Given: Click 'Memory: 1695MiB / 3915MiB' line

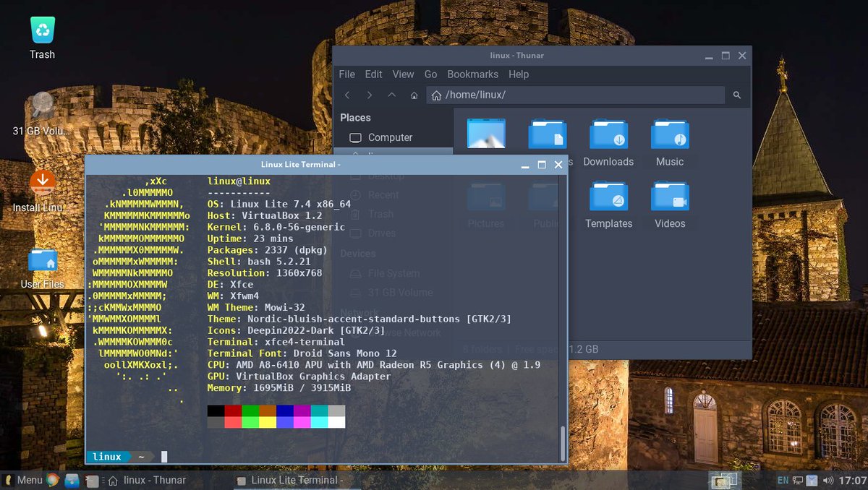Looking at the screenshot, I should 279,388.
